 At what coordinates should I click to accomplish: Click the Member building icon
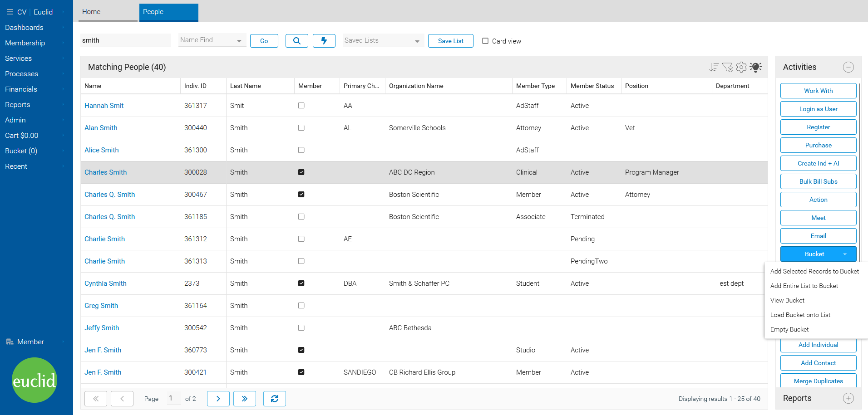click(10, 342)
